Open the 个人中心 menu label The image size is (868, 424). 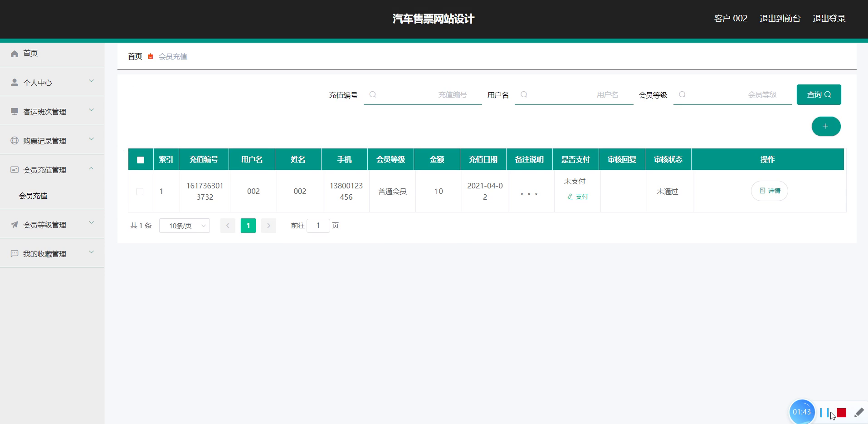pyautogui.click(x=38, y=83)
